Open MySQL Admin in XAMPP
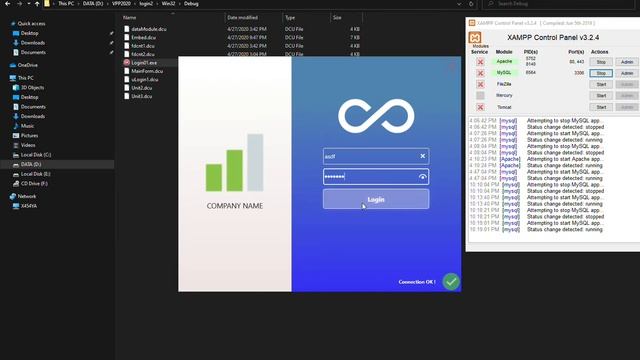The width and height of the screenshot is (640, 360). coord(627,73)
